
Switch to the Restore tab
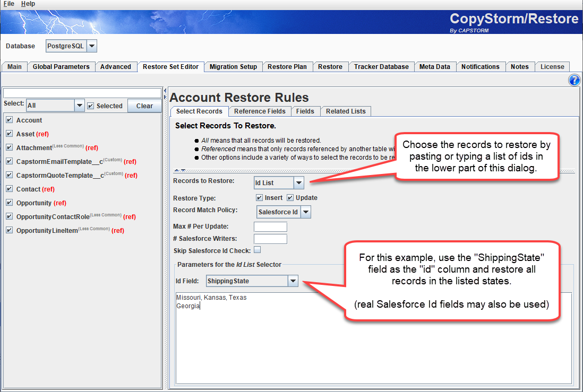pyautogui.click(x=330, y=67)
